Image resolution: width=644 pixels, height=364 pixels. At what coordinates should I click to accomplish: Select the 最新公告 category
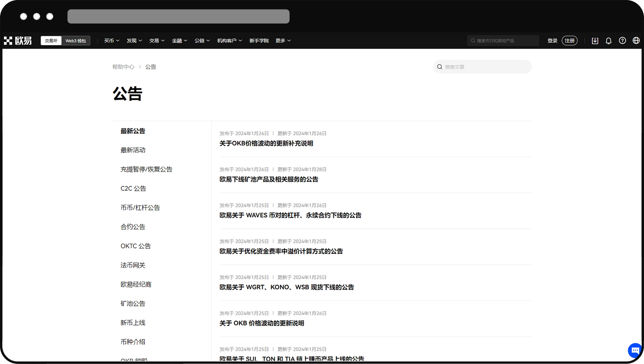133,131
